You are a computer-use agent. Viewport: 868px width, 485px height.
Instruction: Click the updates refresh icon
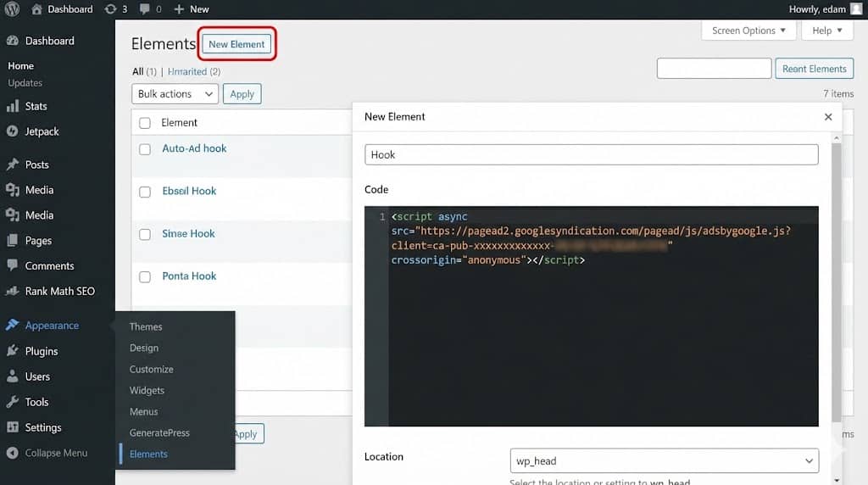pos(111,8)
